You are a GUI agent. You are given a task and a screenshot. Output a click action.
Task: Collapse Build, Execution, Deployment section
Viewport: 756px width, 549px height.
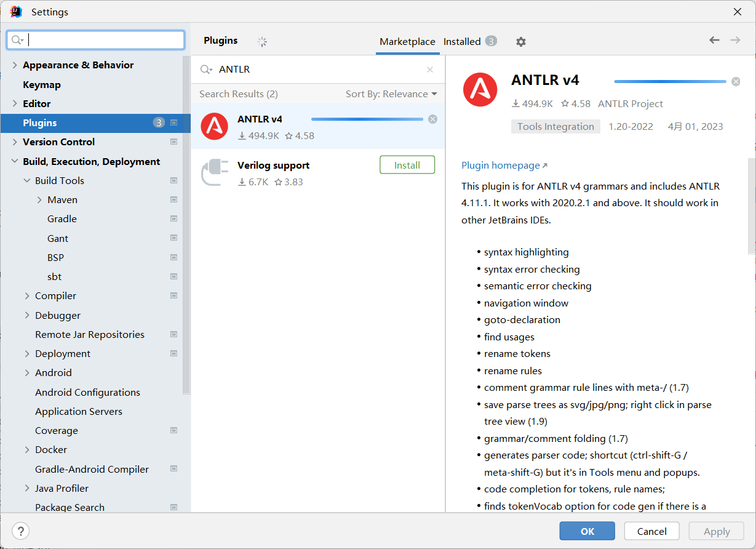15,162
